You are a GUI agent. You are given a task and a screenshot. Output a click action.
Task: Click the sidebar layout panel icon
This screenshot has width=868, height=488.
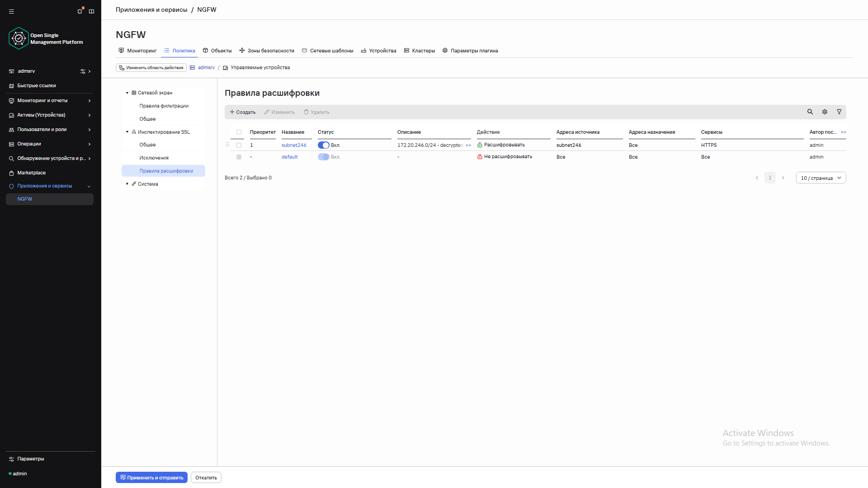[x=92, y=11]
